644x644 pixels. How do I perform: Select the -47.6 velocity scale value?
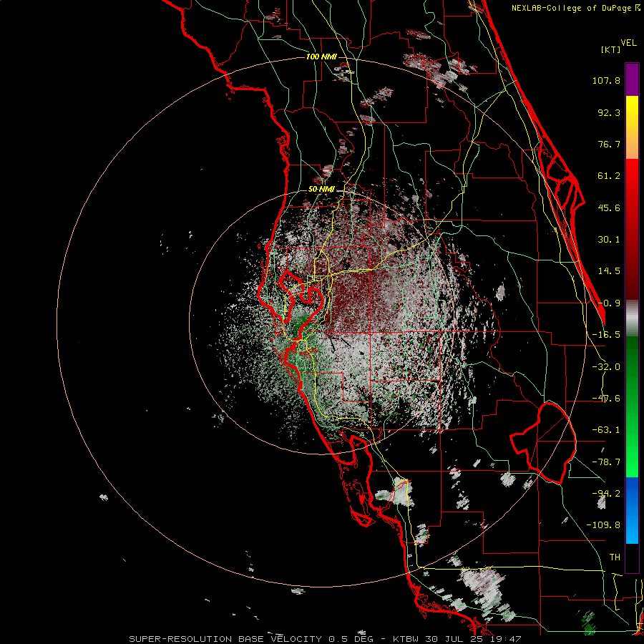click(x=606, y=399)
